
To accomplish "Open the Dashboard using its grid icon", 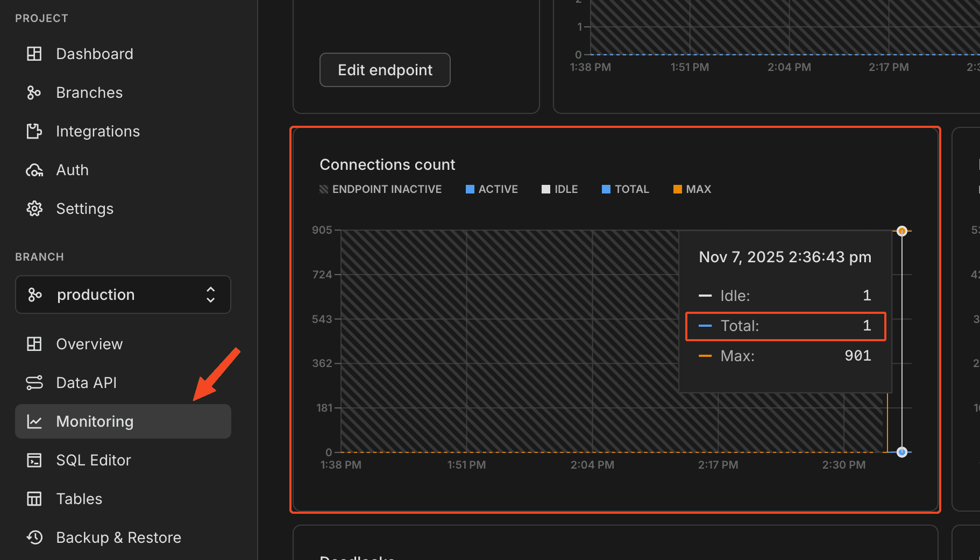I will [x=34, y=54].
